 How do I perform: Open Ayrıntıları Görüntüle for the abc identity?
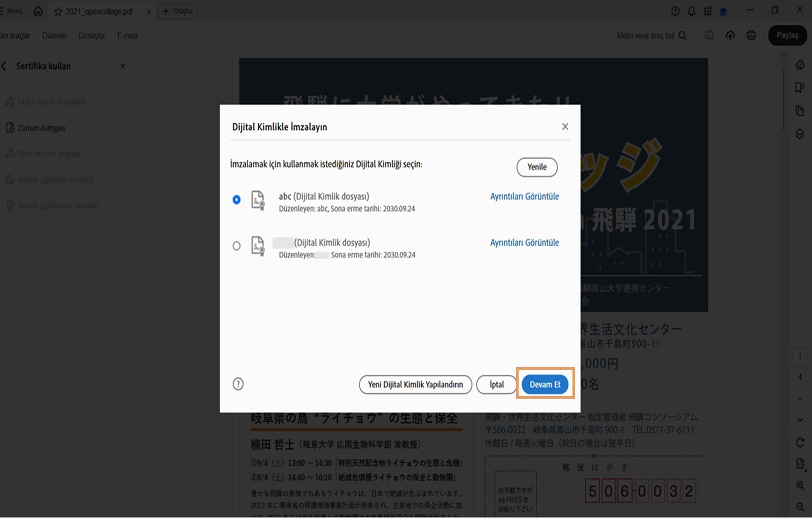click(x=524, y=196)
